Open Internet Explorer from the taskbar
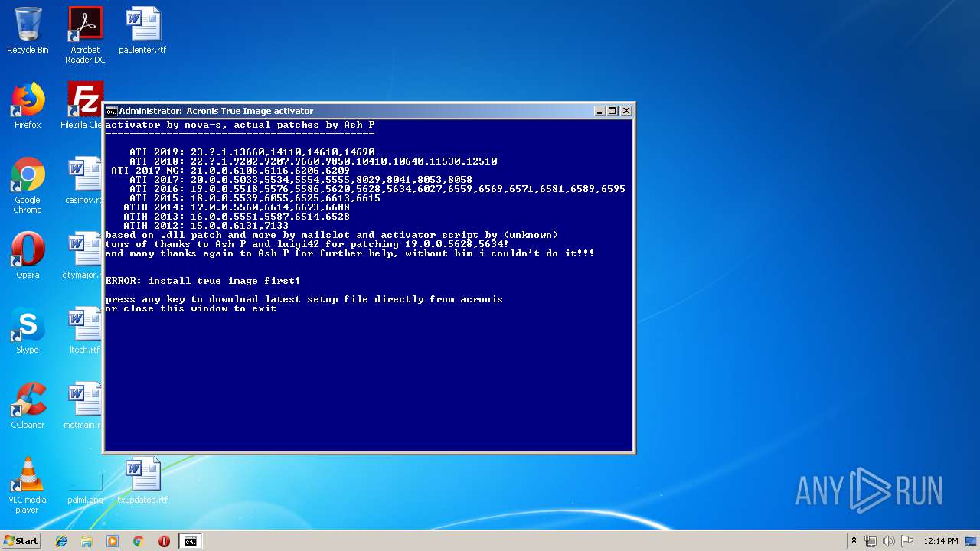This screenshot has width=980, height=551. 61,541
